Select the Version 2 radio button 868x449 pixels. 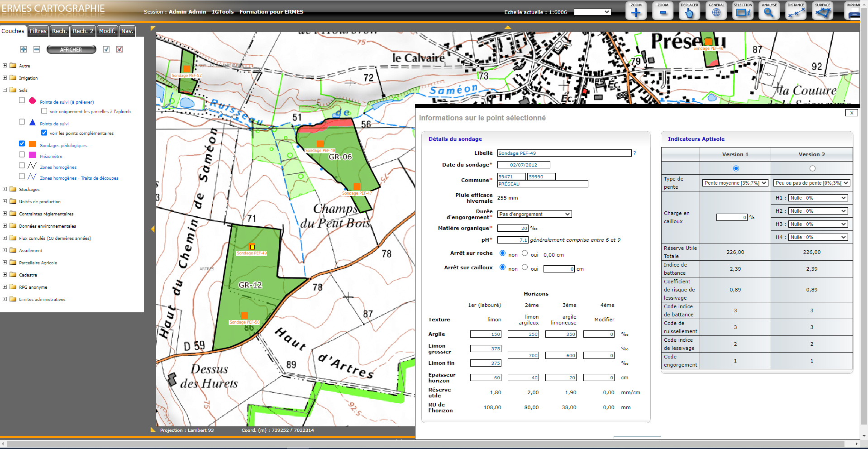[812, 168]
